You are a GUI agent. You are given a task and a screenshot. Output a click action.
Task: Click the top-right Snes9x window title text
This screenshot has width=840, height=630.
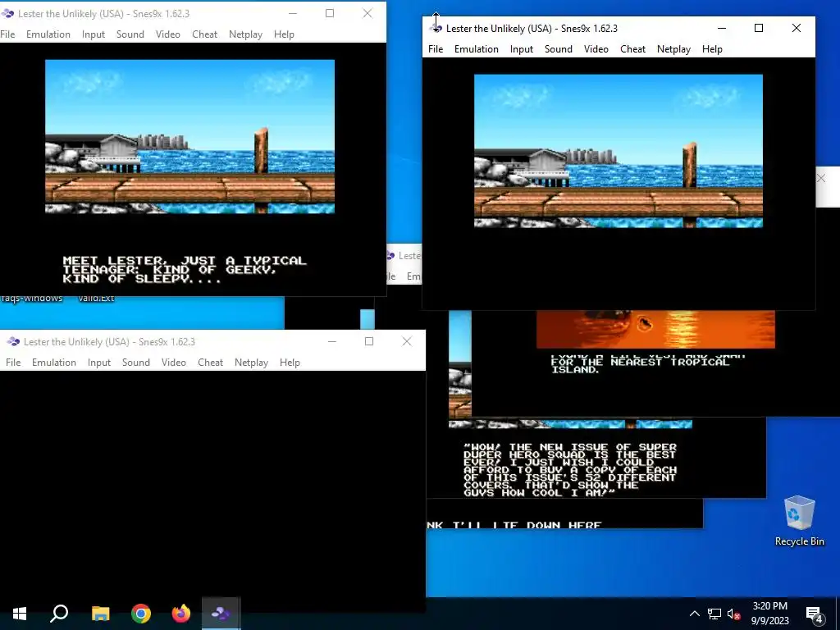coord(532,29)
